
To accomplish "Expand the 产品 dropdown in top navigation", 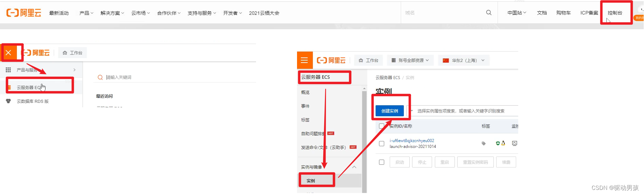I will [x=86, y=13].
